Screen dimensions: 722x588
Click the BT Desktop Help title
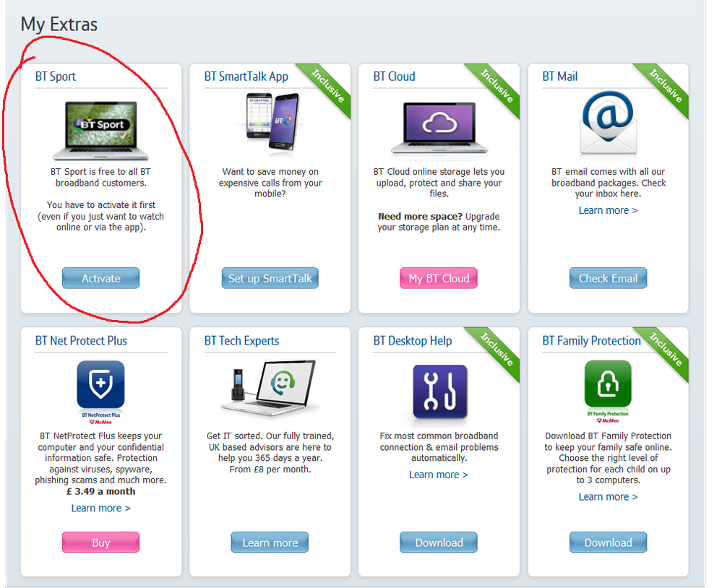[x=413, y=340]
